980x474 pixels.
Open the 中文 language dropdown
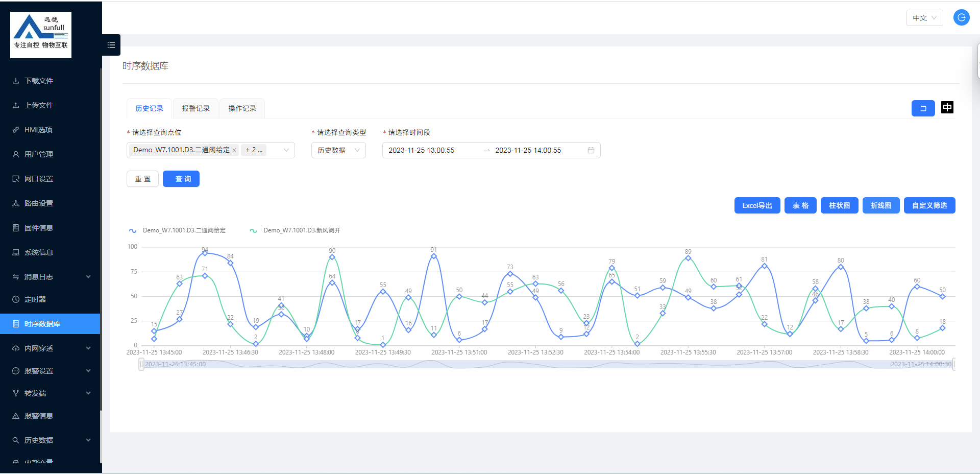[924, 18]
